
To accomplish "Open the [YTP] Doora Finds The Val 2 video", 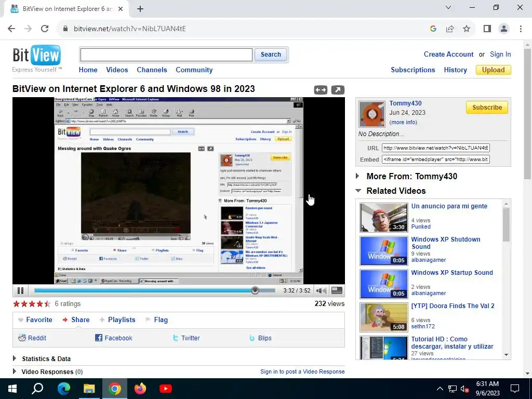I will (x=453, y=305).
